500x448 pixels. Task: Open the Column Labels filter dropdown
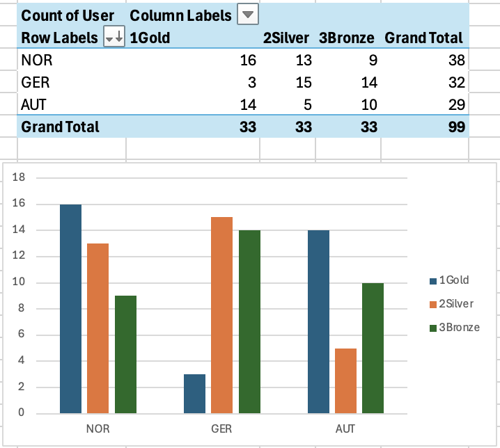[248, 15]
